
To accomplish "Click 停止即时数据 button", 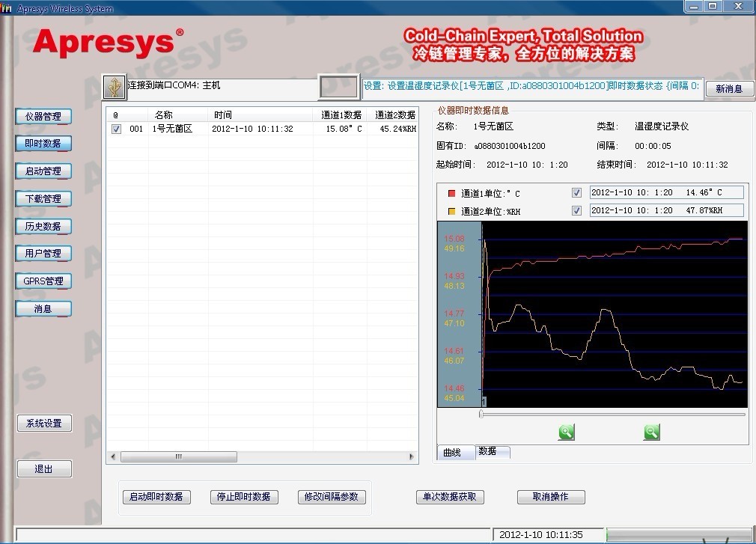I will pos(244,497).
